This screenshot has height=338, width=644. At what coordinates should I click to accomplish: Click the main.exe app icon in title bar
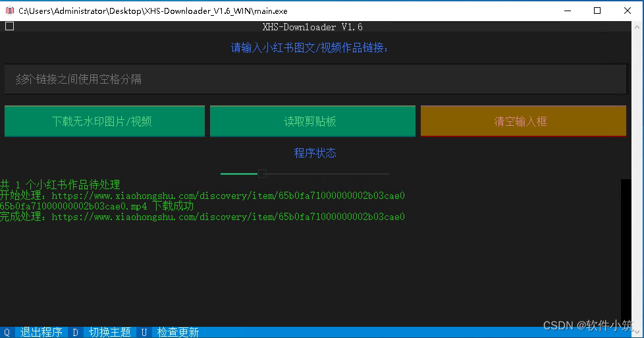tap(10, 11)
